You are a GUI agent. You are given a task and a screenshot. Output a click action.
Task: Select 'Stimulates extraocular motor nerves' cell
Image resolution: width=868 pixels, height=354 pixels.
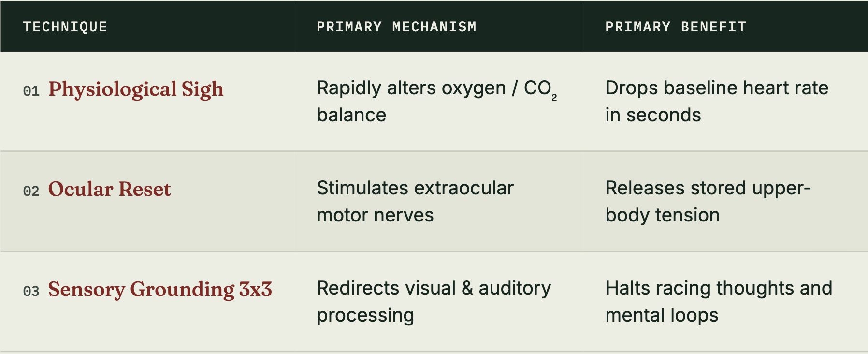(415, 202)
